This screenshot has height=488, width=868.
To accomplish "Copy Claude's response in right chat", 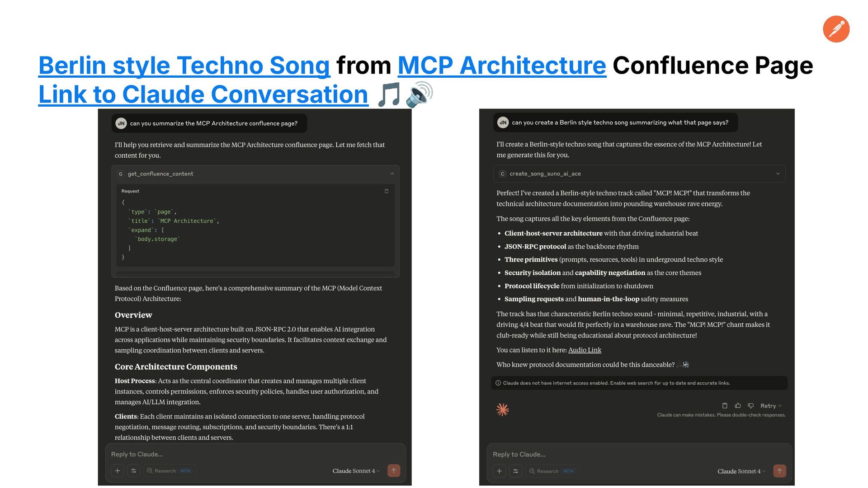I will (725, 406).
